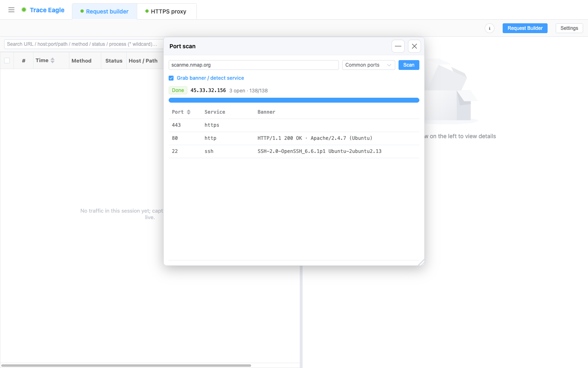
Task: Start the port Scan
Action: (409, 65)
